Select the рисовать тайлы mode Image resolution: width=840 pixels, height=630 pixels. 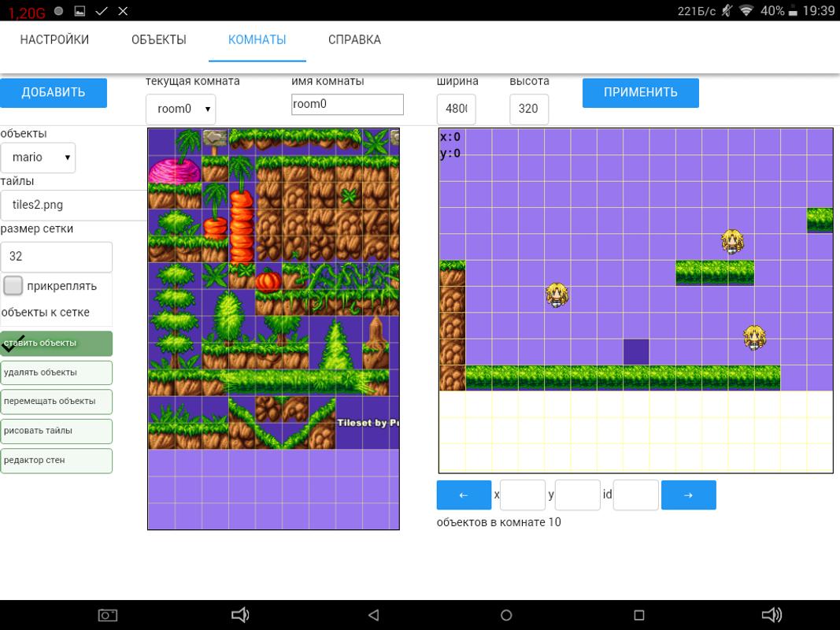56,432
